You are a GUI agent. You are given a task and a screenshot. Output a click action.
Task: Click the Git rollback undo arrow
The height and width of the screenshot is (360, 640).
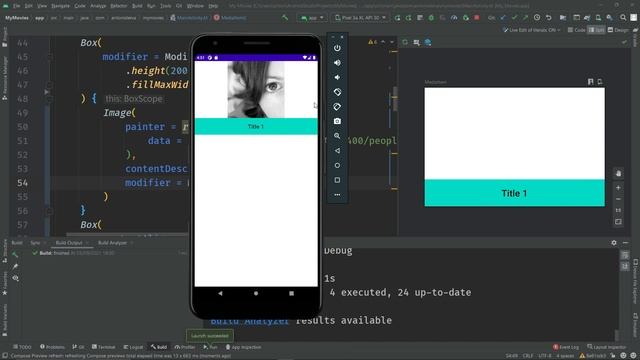click(549, 18)
